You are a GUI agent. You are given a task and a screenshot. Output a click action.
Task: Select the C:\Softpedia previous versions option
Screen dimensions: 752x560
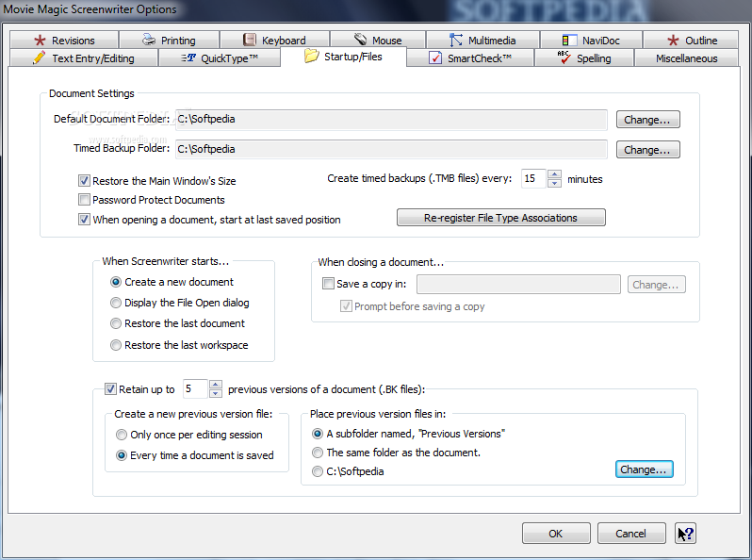pyautogui.click(x=317, y=471)
